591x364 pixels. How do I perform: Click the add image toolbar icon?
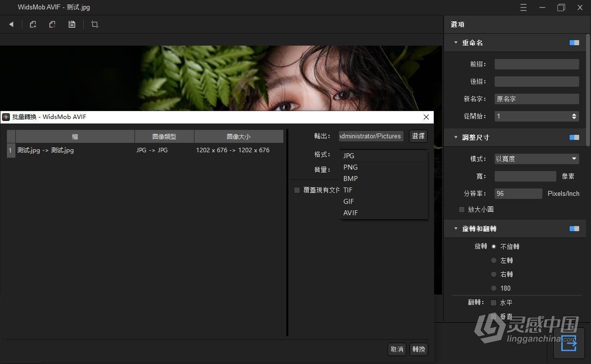(x=33, y=24)
